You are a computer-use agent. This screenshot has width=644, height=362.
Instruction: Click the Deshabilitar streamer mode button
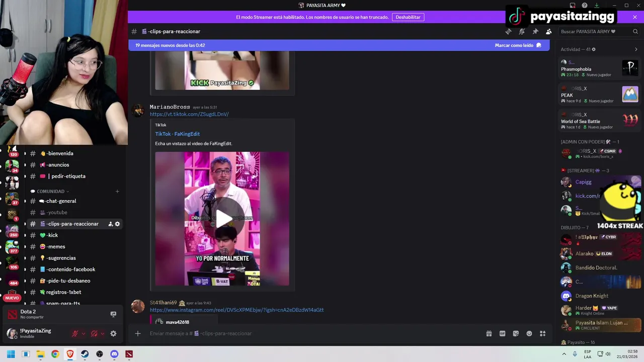408,17
